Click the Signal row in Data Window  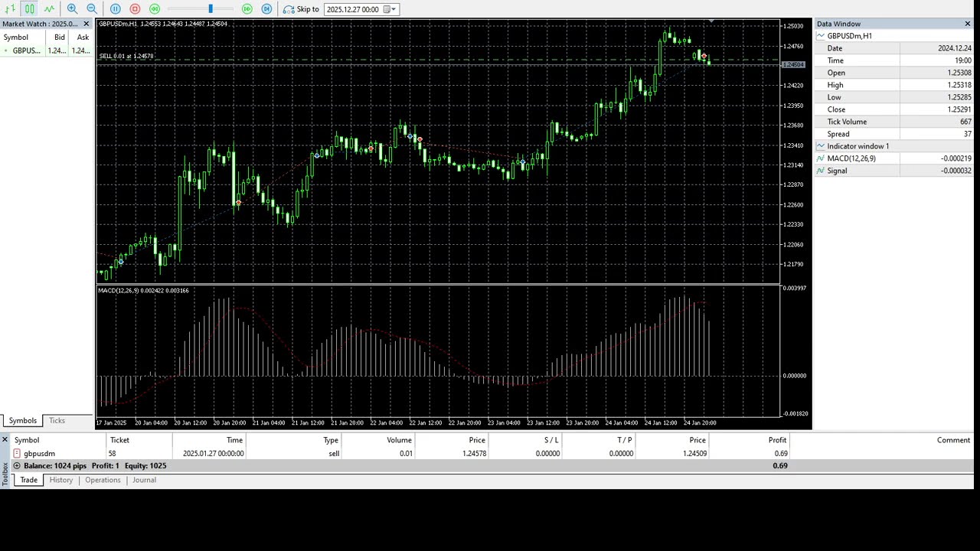(893, 171)
